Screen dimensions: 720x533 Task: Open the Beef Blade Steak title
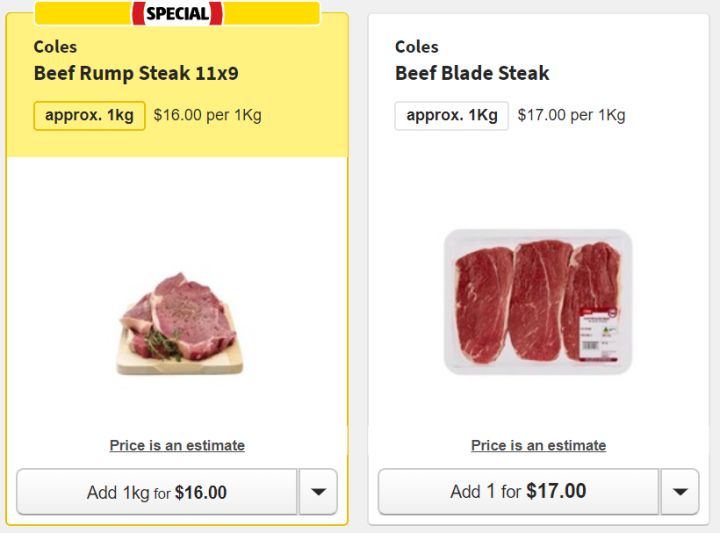pos(472,73)
